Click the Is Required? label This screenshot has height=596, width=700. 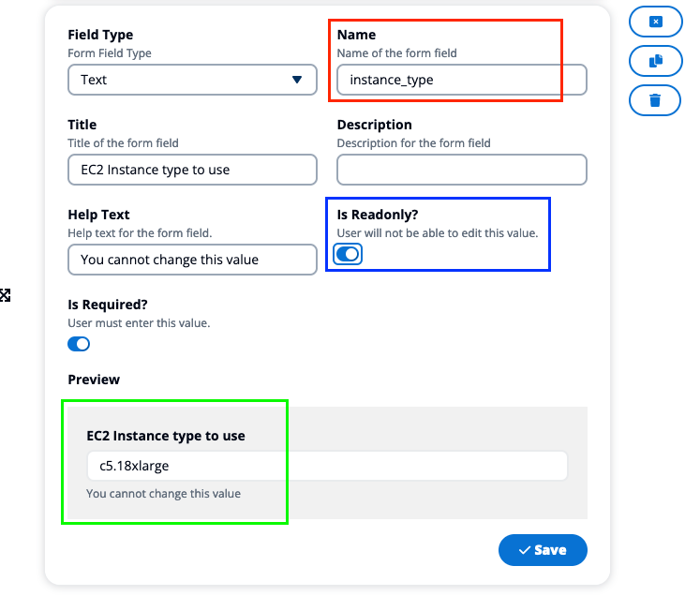coord(108,305)
